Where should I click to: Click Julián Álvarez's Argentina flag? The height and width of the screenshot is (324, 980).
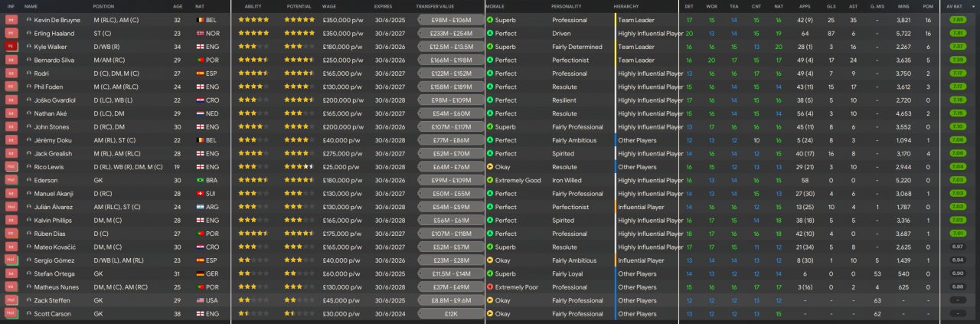(201, 207)
